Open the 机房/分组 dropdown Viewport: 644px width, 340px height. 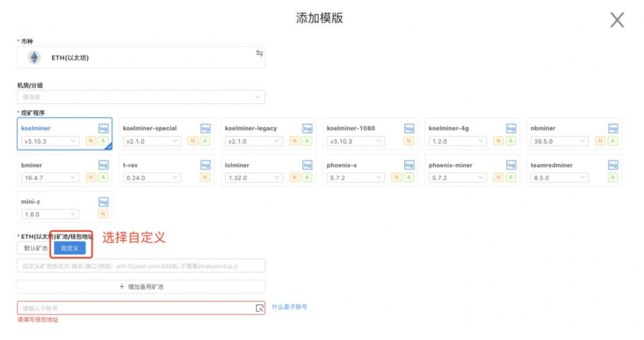click(x=141, y=97)
